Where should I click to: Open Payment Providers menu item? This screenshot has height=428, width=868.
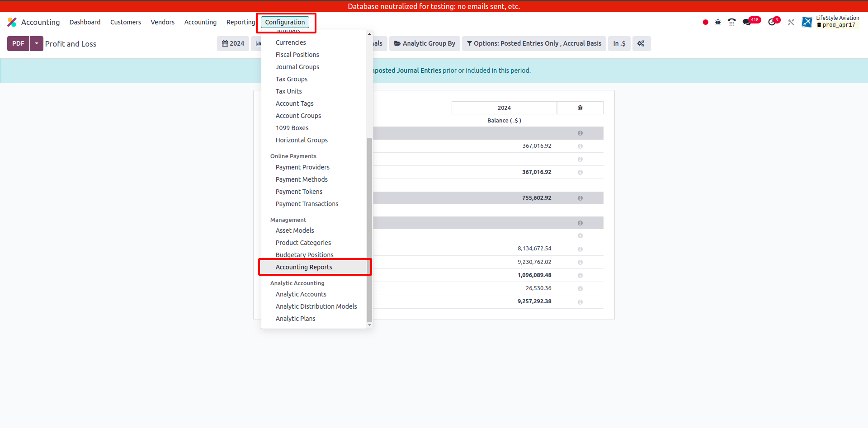point(302,167)
